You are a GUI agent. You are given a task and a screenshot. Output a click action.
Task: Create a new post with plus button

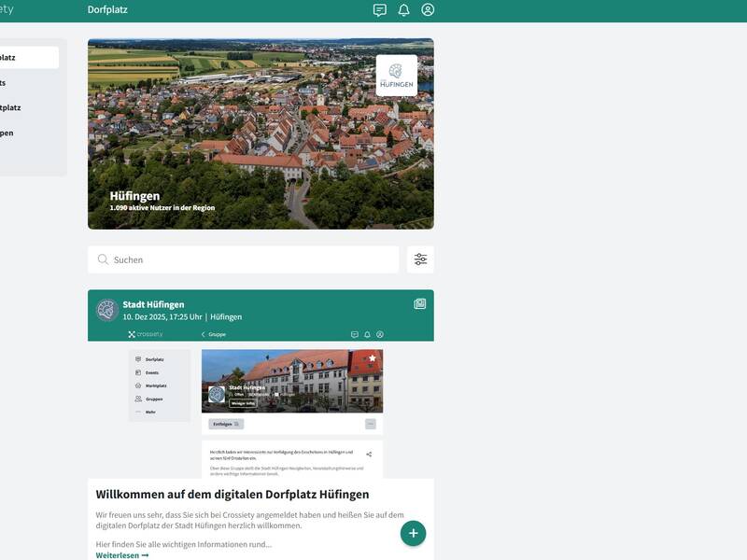pyautogui.click(x=413, y=533)
